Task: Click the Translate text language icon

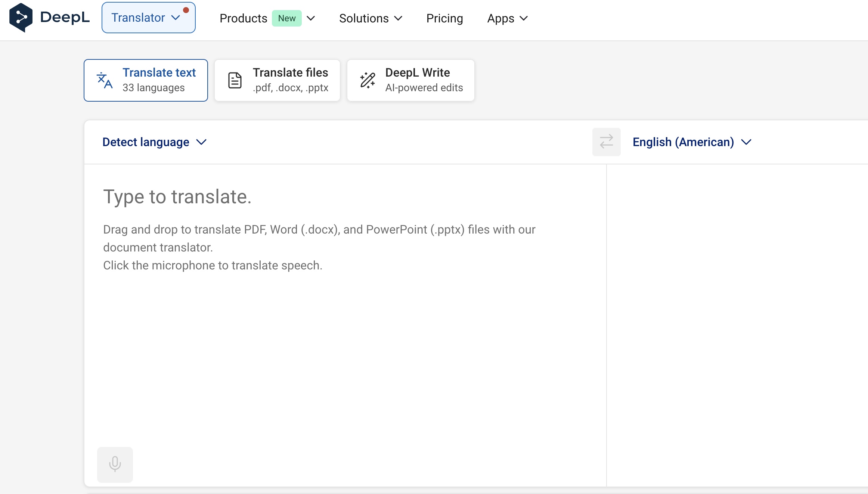Action: click(104, 80)
